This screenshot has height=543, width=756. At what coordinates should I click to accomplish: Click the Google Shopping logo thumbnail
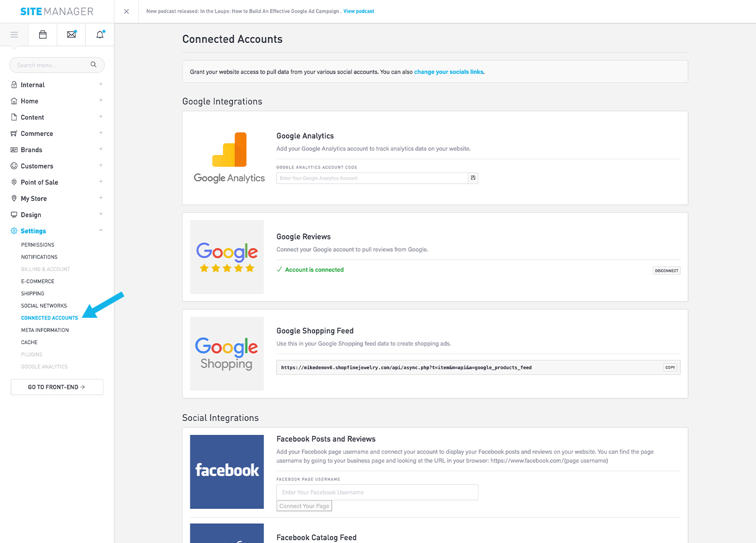coord(227,354)
